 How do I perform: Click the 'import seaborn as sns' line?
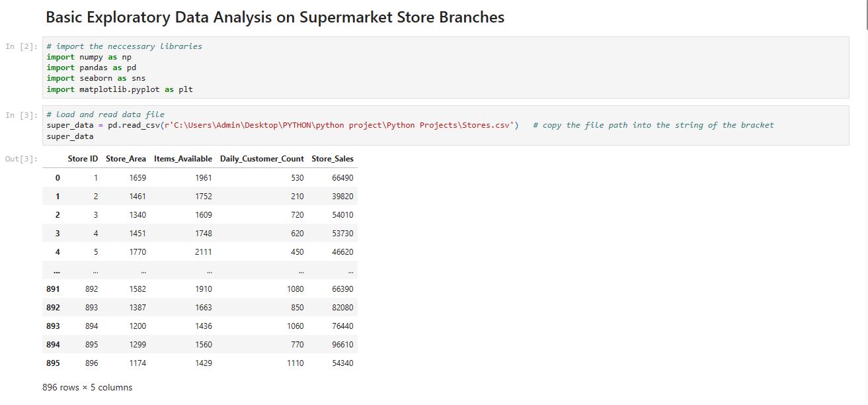(x=96, y=78)
